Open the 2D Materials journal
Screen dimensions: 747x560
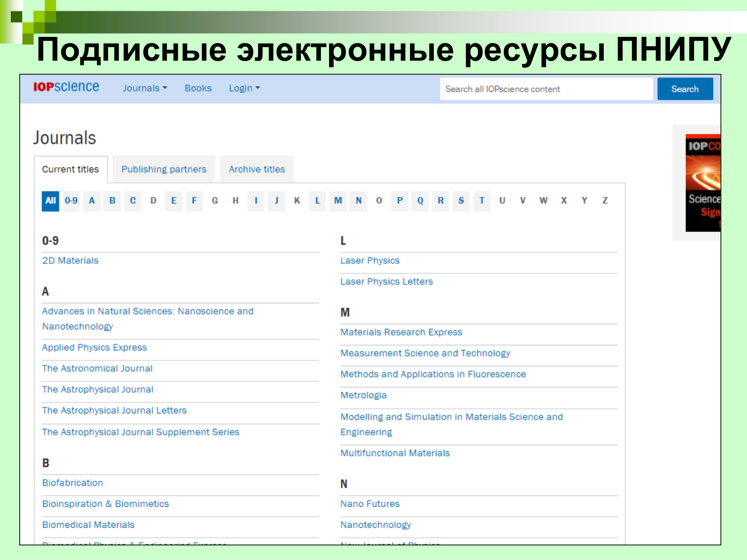70,260
